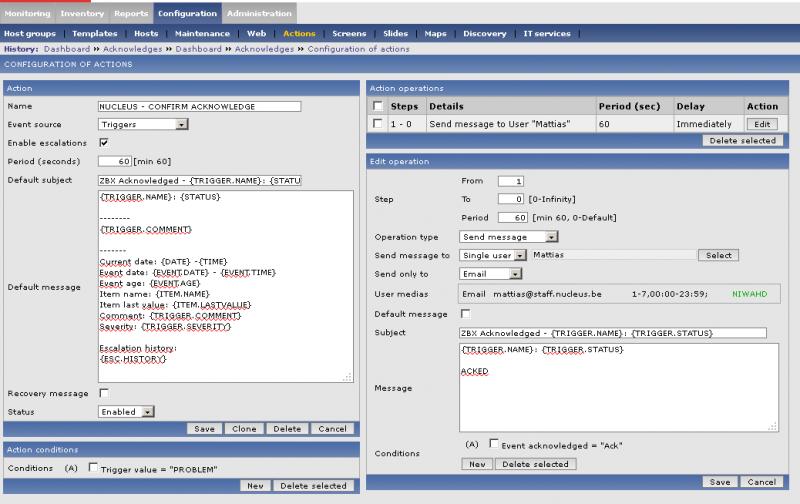
Task: Expand the Status dropdown set to Enabled
Action: pyautogui.click(x=126, y=411)
